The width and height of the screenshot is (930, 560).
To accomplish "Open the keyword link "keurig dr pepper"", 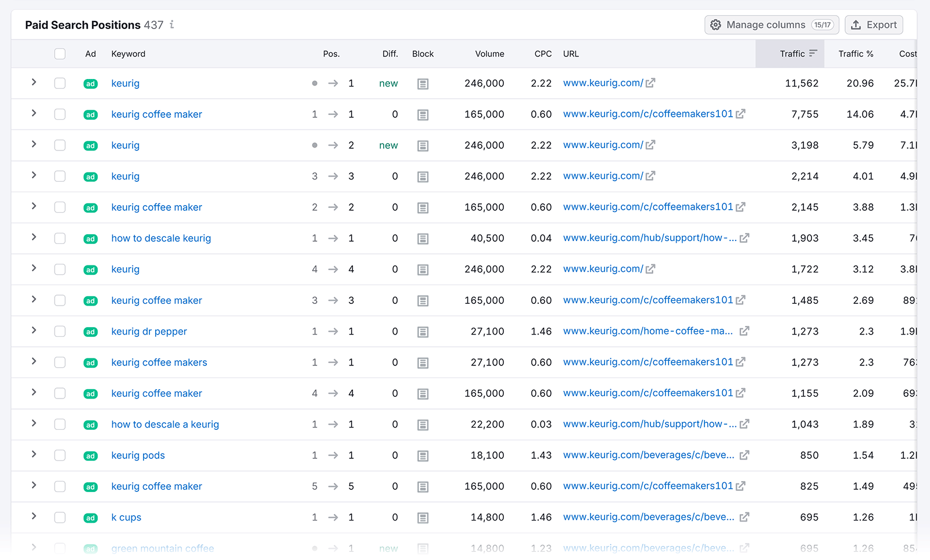I will point(149,331).
